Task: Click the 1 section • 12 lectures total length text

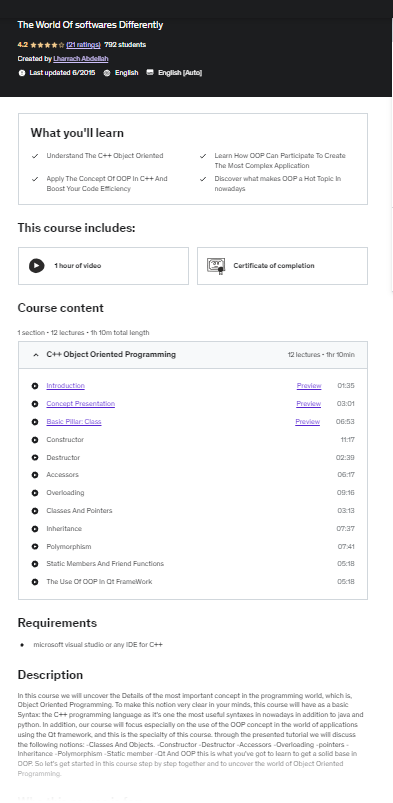Action: (84, 332)
